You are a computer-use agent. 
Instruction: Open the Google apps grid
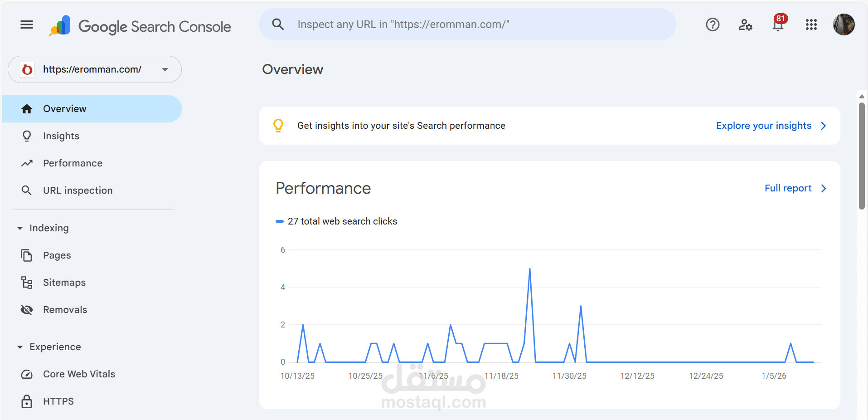click(811, 24)
